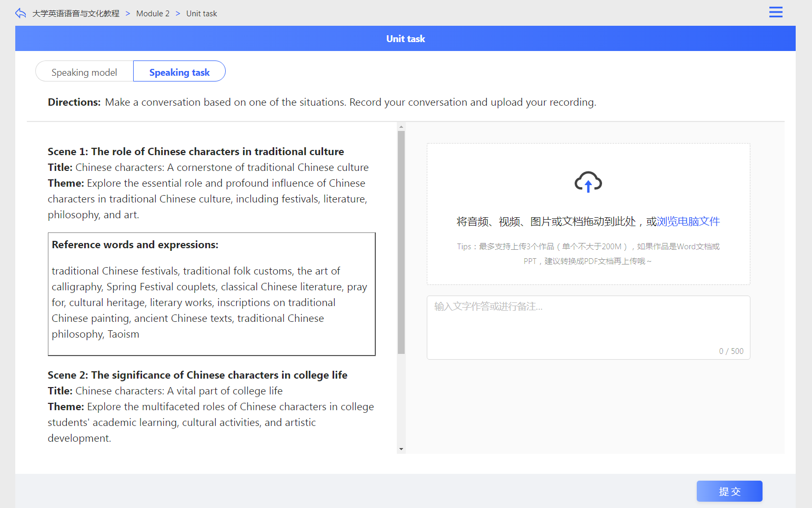Open the hamburger menu
The height and width of the screenshot is (508, 812).
point(775,12)
